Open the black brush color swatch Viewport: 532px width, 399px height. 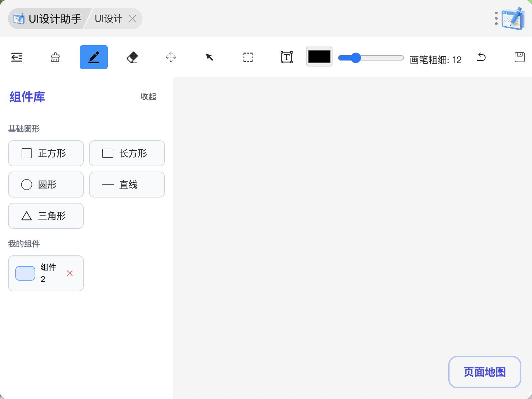(319, 57)
